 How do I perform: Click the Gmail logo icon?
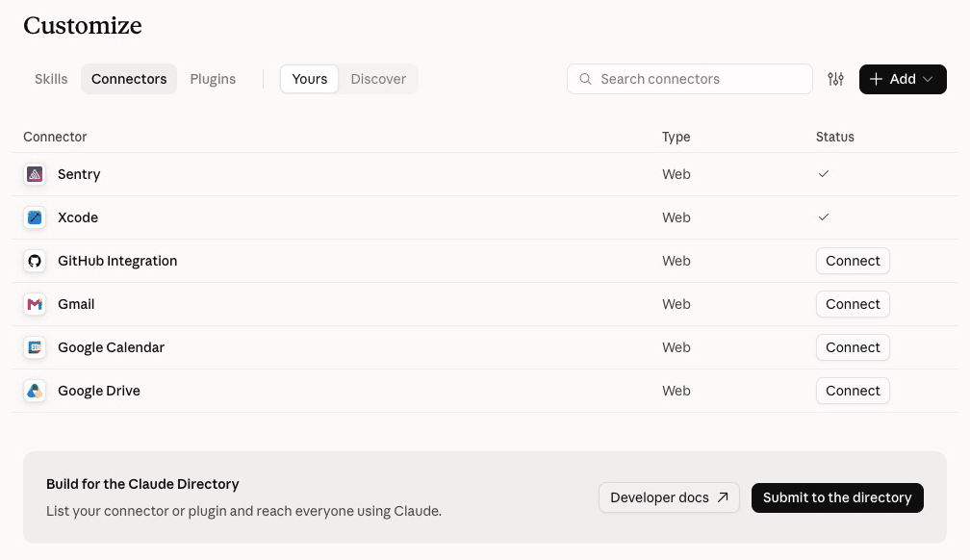pyautogui.click(x=35, y=304)
